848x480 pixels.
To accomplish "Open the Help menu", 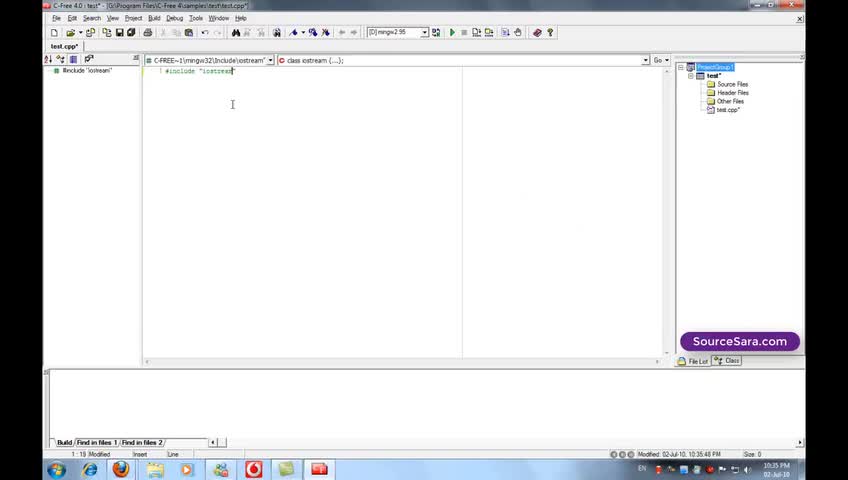I will click(241, 18).
